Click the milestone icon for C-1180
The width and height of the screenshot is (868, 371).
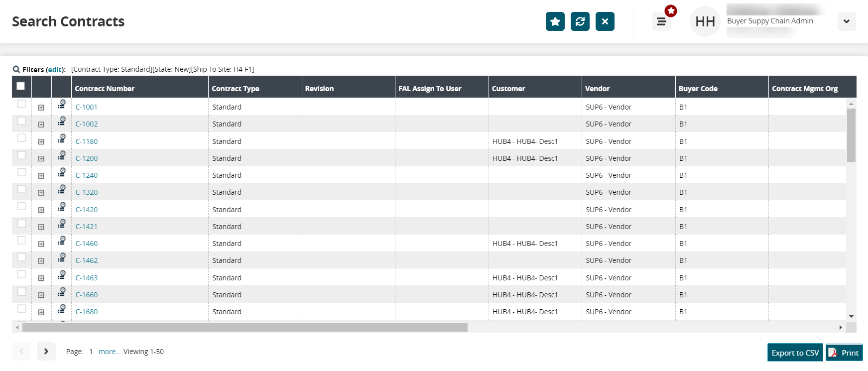click(x=62, y=138)
